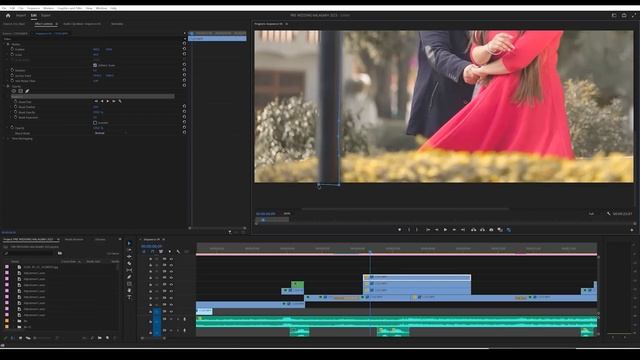Viewport: 640px width, 360px height.
Task: Open the workspaces menu icon at top right
Action: 614,16
